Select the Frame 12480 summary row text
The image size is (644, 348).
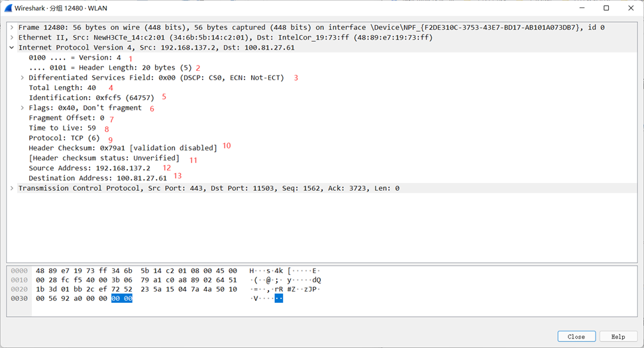[x=311, y=28]
